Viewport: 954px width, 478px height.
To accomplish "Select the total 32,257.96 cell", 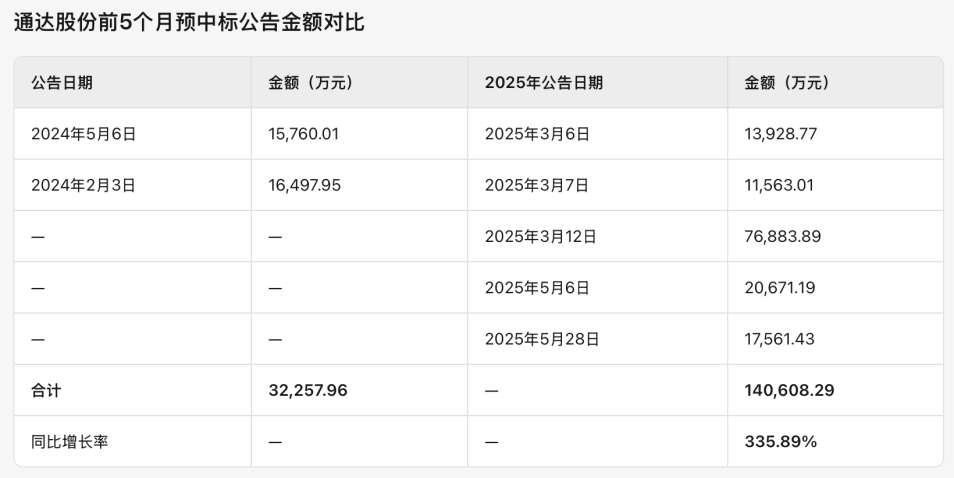I will 308,391.
